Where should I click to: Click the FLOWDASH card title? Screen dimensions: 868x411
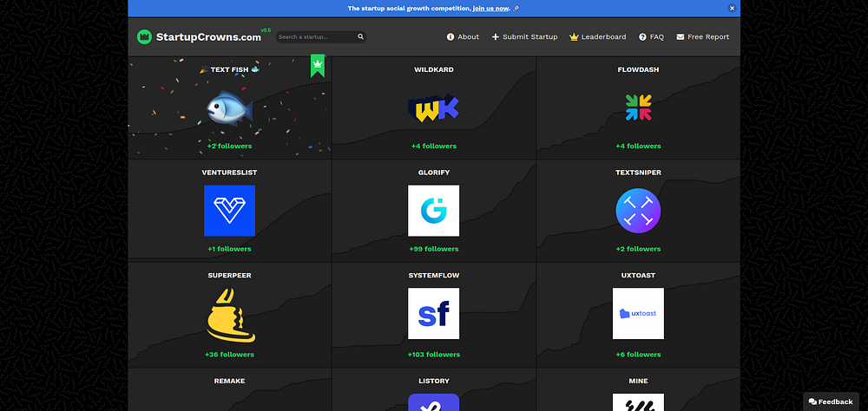[638, 69]
